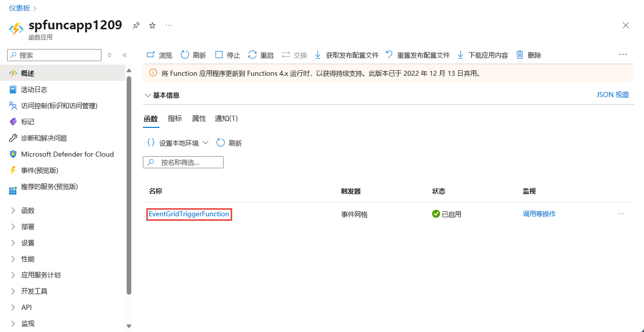The height and width of the screenshot is (332, 644).
Task: Click the 下载应用内容 download icon
Action: click(460, 55)
